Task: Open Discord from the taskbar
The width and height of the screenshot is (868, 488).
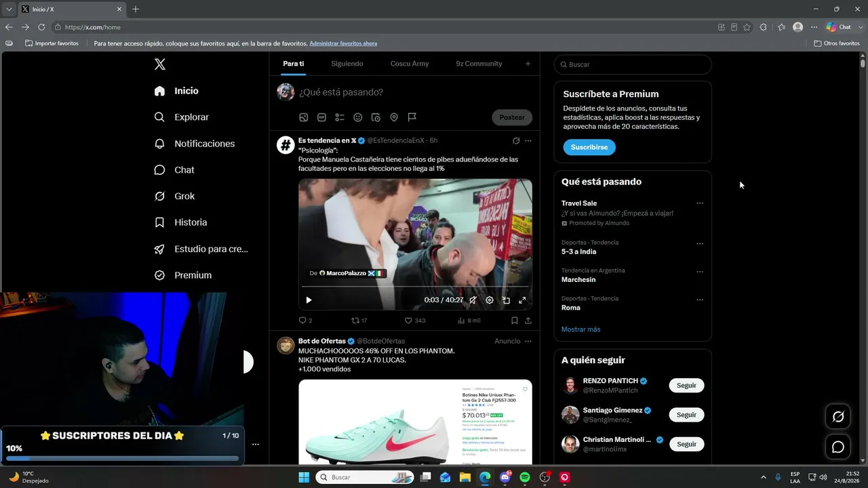Action: click(505, 477)
